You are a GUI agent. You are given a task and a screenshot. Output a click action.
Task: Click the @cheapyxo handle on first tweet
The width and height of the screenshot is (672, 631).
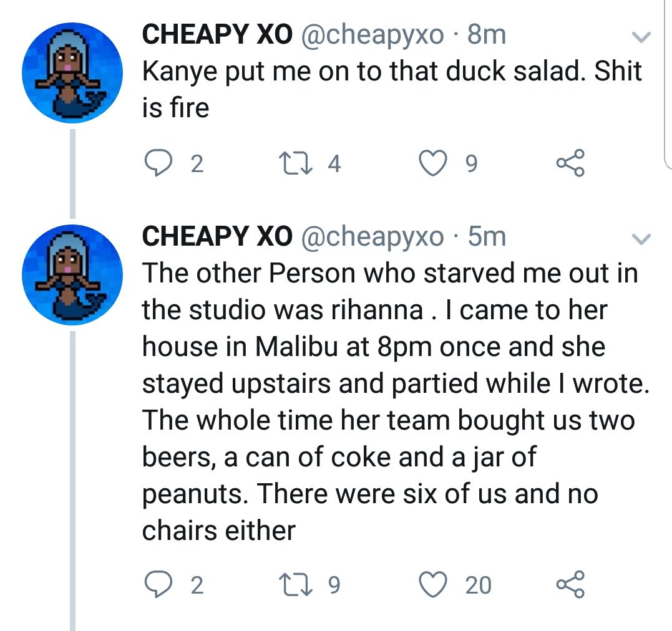(373, 35)
